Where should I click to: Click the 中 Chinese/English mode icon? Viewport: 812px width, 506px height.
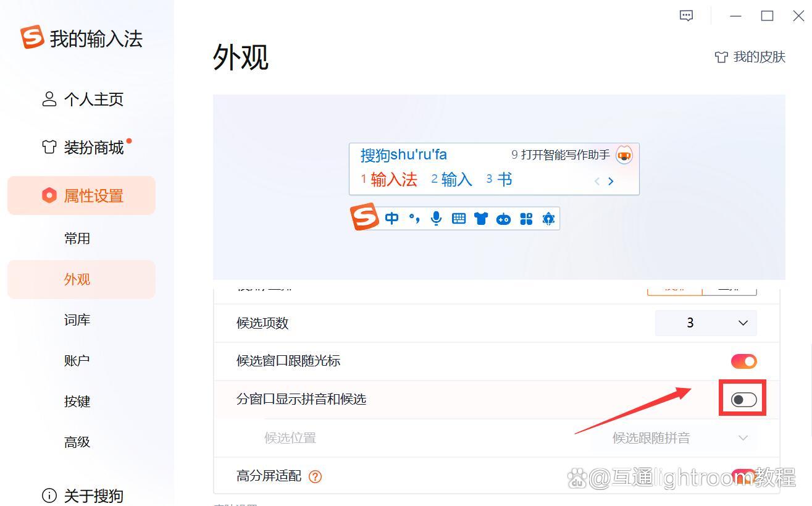pyautogui.click(x=391, y=218)
